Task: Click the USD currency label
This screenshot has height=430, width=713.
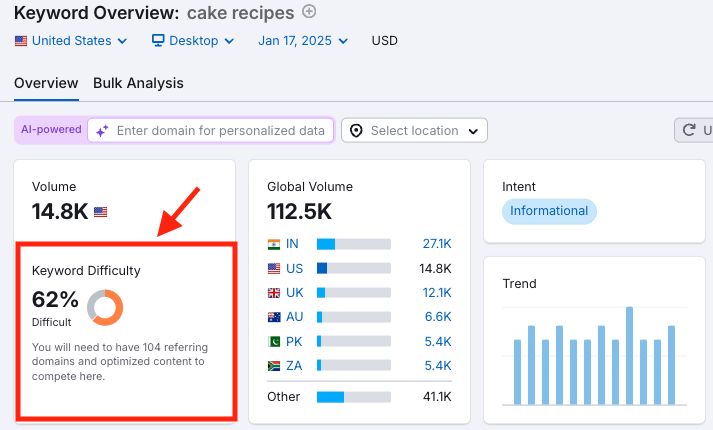Action: click(385, 41)
